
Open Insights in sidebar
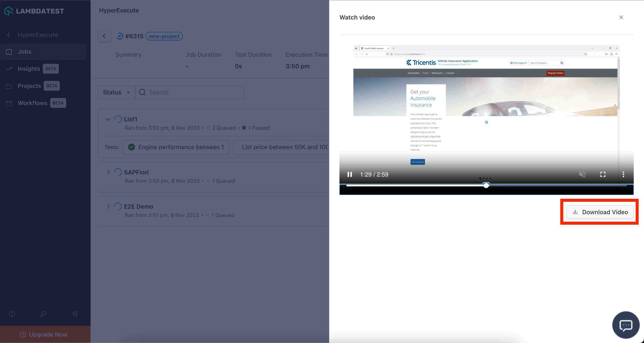tap(29, 69)
